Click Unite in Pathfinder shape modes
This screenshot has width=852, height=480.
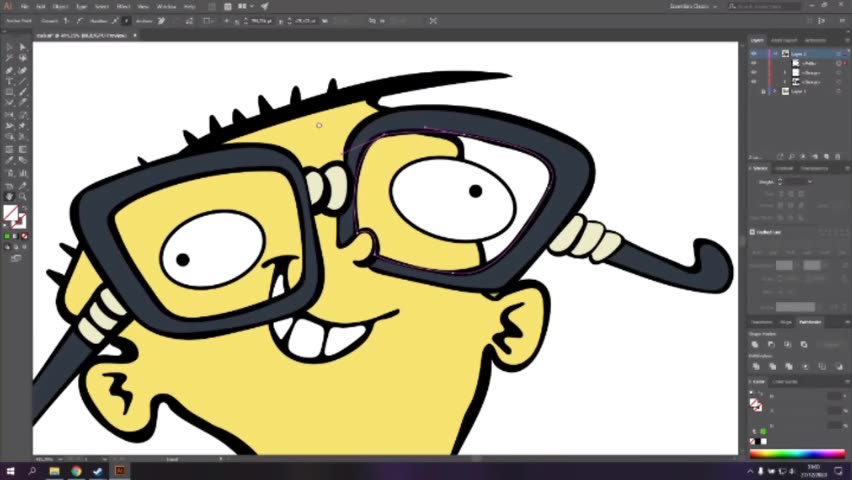pos(755,344)
